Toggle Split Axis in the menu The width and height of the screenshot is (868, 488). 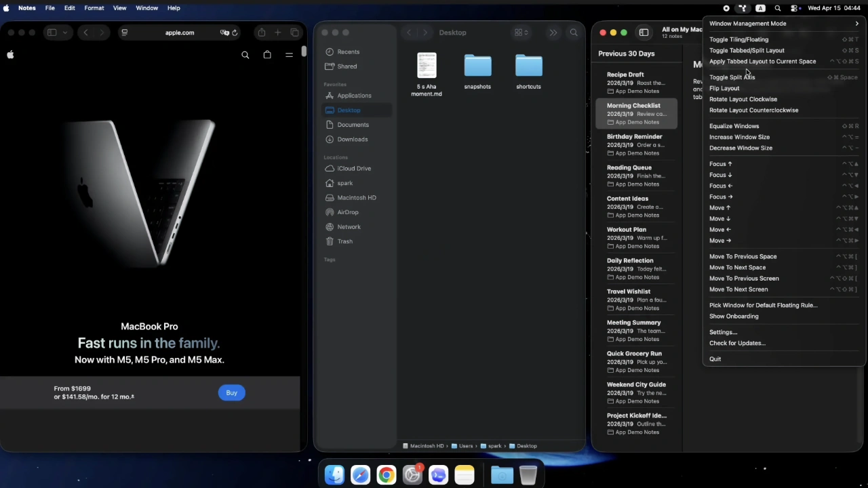(x=783, y=77)
